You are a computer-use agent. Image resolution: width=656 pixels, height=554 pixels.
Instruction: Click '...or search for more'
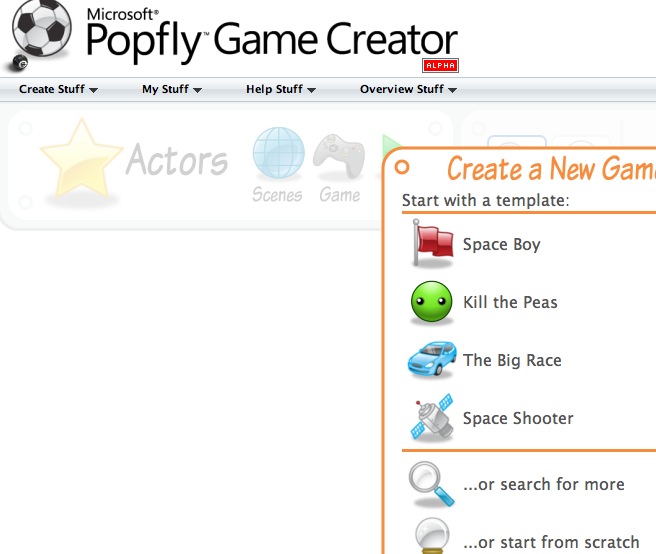pos(543,484)
